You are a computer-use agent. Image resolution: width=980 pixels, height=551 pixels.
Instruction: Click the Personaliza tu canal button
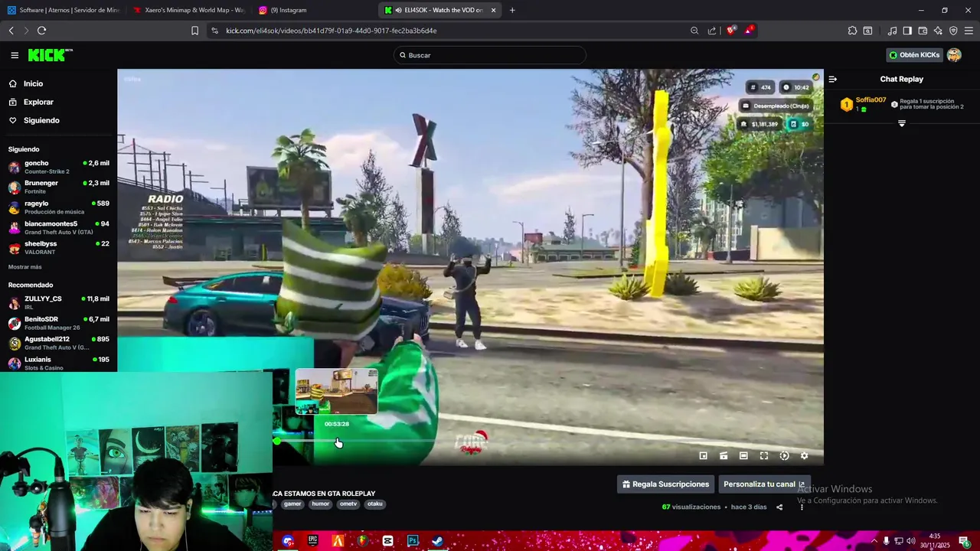pos(764,484)
